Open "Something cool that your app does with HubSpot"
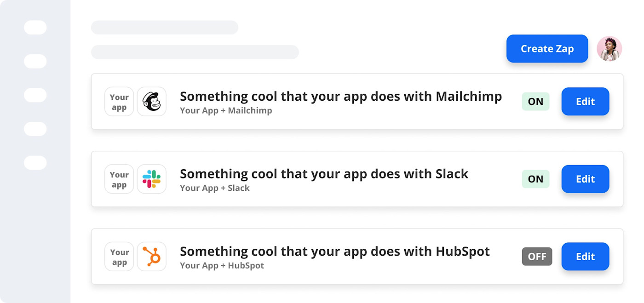644x303 pixels. pyautogui.click(x=334, y=252)
